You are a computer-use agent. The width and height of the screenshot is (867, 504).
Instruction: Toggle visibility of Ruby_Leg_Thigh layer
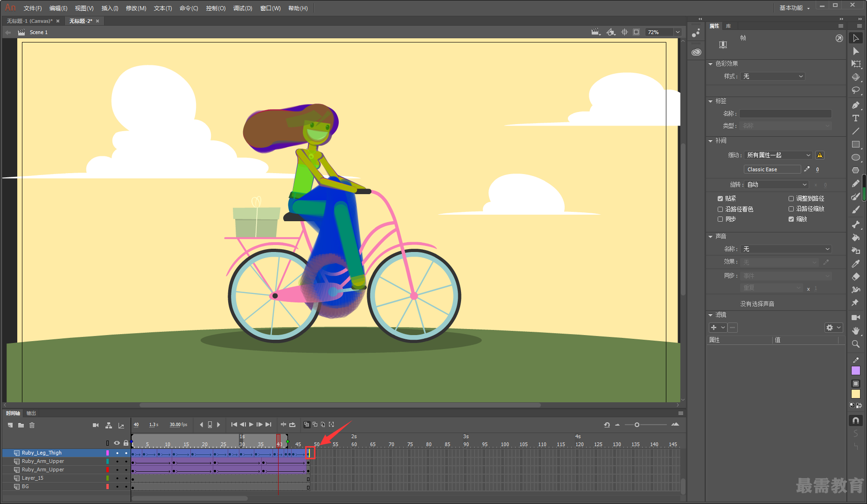pos(117,453)
